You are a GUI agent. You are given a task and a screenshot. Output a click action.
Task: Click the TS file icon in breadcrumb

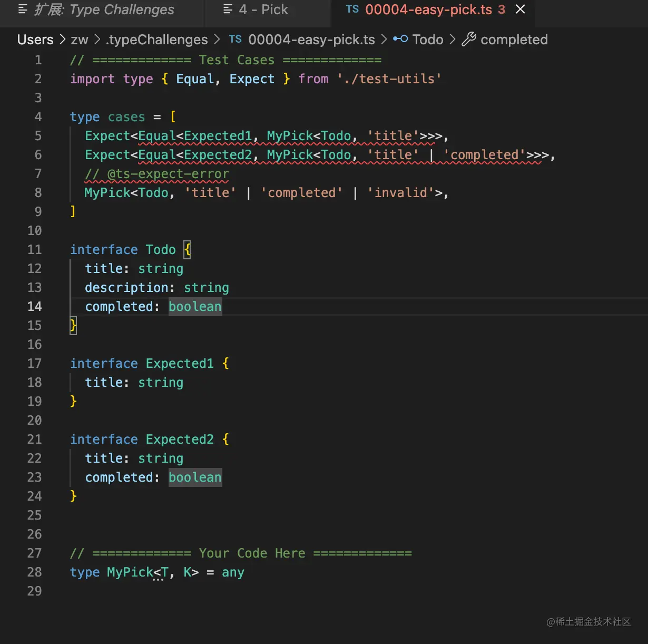click(235, 39)
